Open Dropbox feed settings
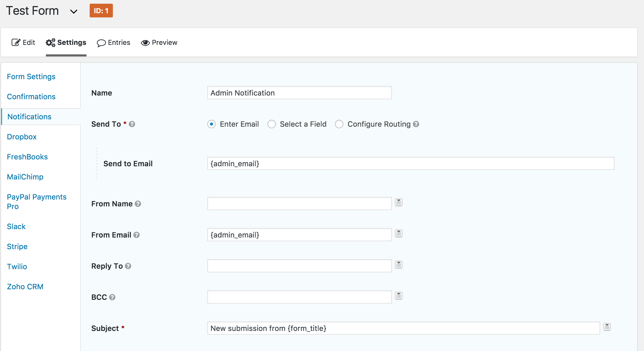The image size is (644, 351). point(22,137)
